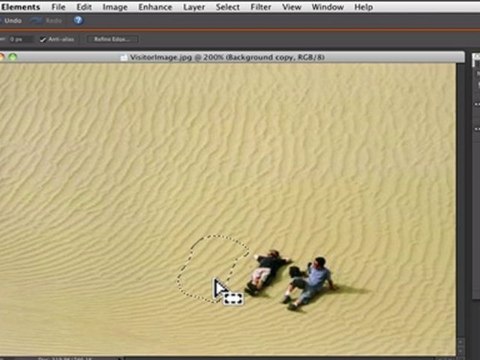The width and height of the screenshot is (480, 360).
Task: Open the Edit menu
Action: pyautogui.click(x=84, y=7)
